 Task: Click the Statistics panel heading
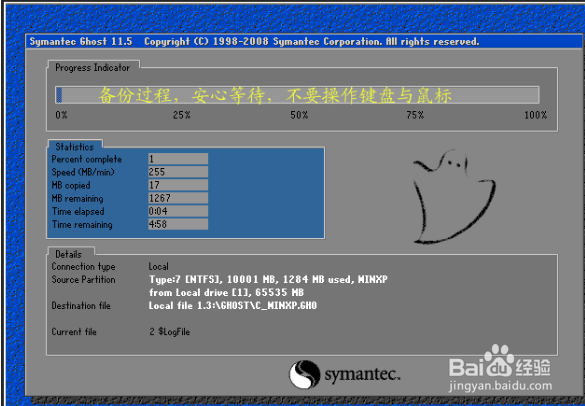click(x=74, y=147)
